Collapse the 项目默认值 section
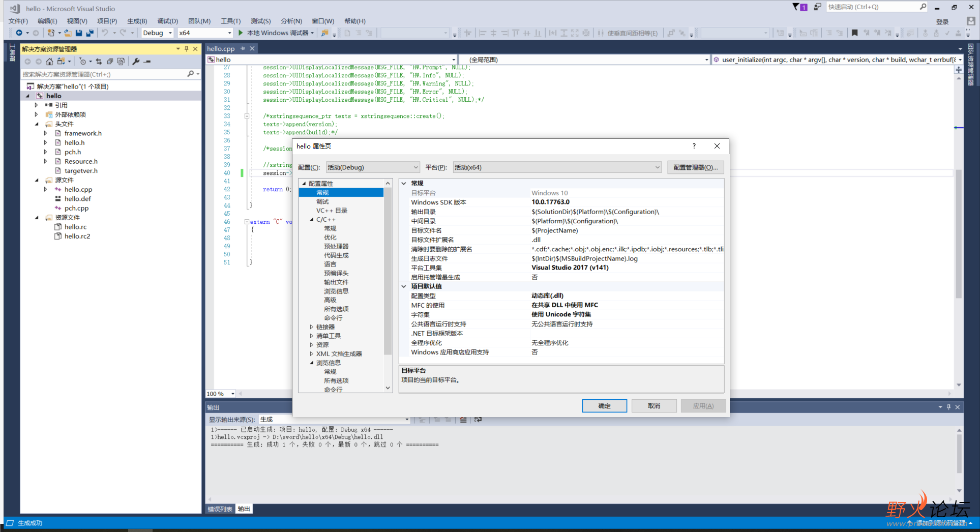The width and height of the screenshot is (980, 532). [404, 286]
